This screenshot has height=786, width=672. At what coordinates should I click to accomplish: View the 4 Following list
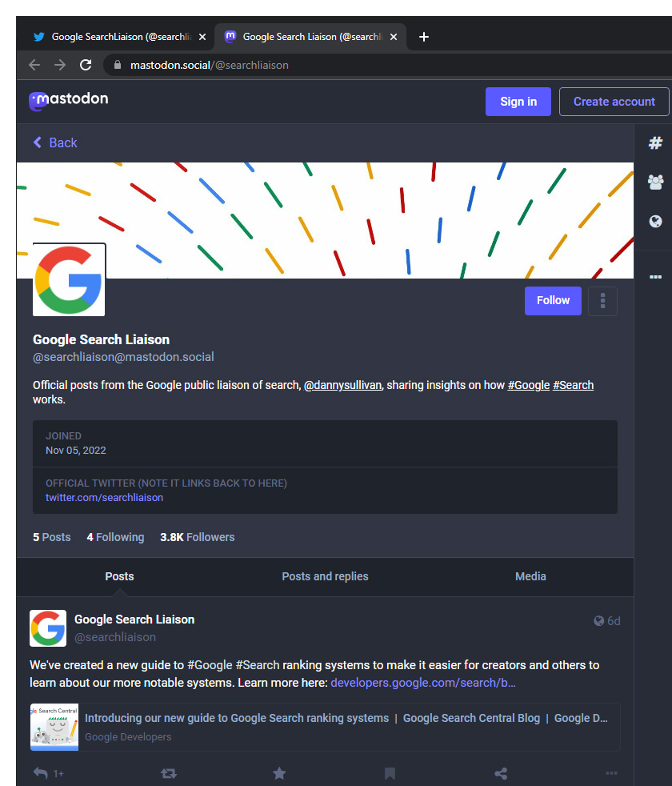click(115, 537)
